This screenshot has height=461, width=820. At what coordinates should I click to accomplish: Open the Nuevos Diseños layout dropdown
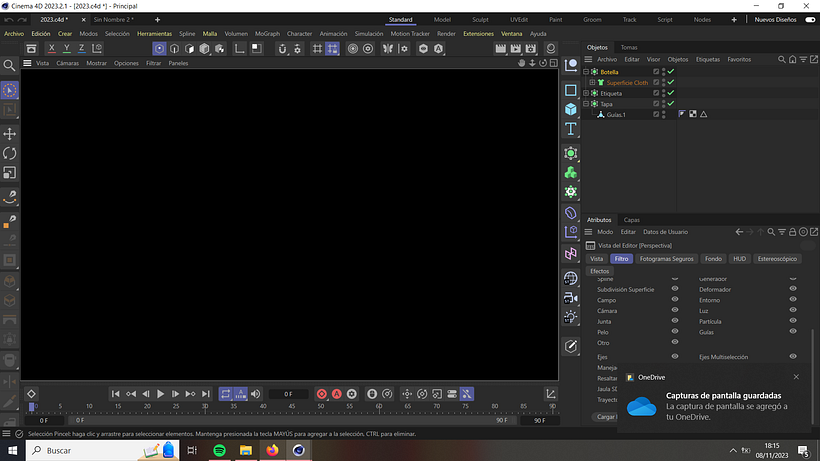[777, 19]
